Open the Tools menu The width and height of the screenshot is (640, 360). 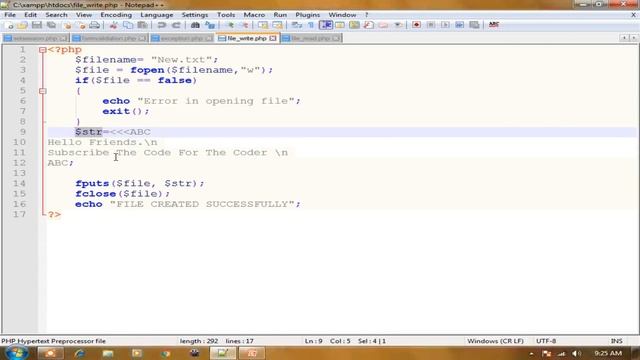tap(226, 15)
